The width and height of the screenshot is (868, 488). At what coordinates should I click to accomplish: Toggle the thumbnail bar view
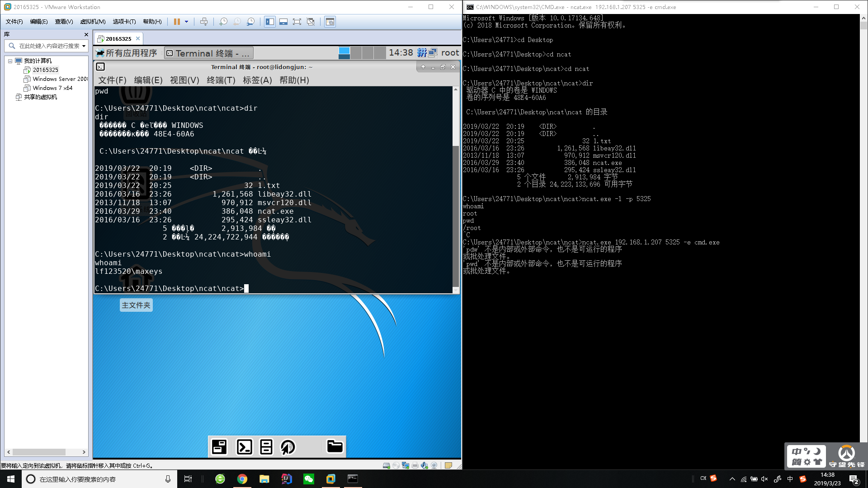tap(283, 22)
